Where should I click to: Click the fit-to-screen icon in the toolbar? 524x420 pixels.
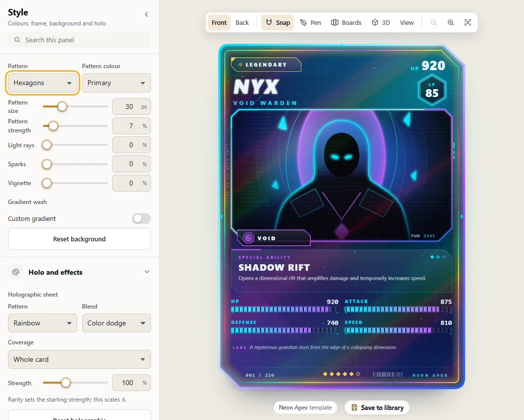tap(468, 22)
